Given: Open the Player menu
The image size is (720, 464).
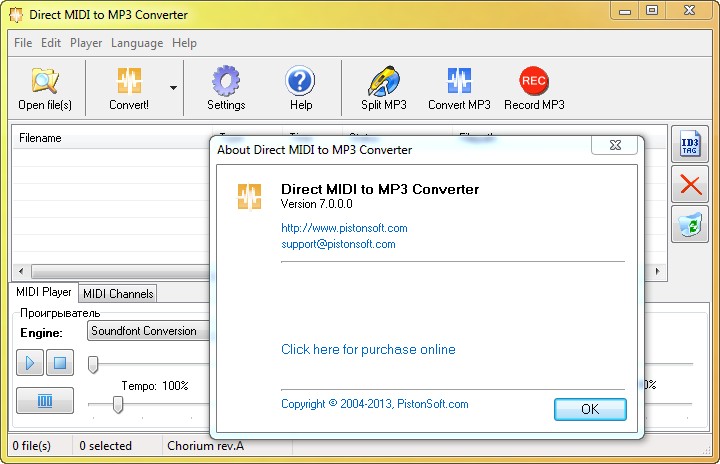Looking at the screenshot, I should (x=86, y=43).
